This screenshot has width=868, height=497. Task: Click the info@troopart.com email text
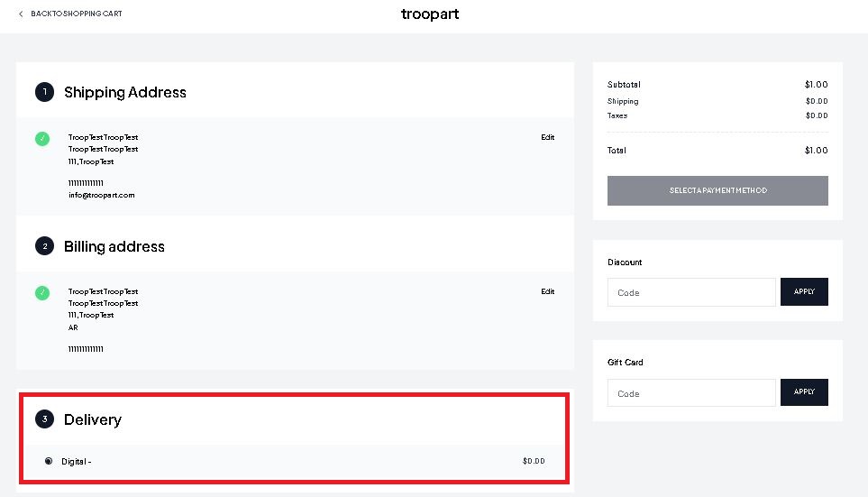tap(101, 195)
